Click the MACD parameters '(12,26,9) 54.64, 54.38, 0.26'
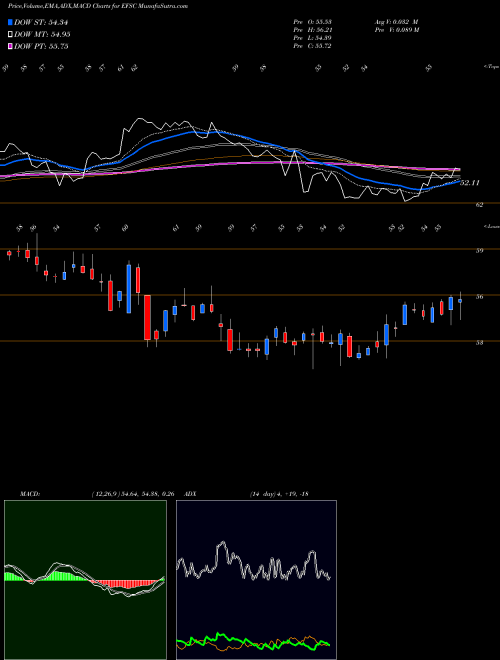The image size is (500, 660). pos(133,493)
